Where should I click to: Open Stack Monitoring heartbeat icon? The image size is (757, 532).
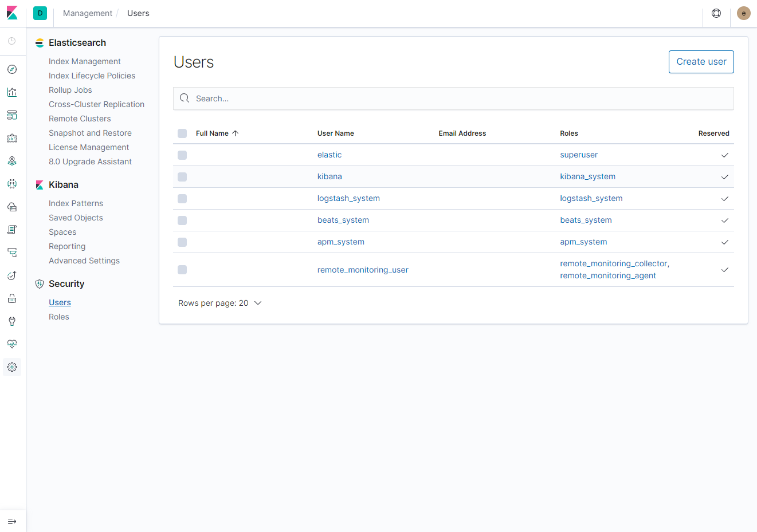click(12, 344)
